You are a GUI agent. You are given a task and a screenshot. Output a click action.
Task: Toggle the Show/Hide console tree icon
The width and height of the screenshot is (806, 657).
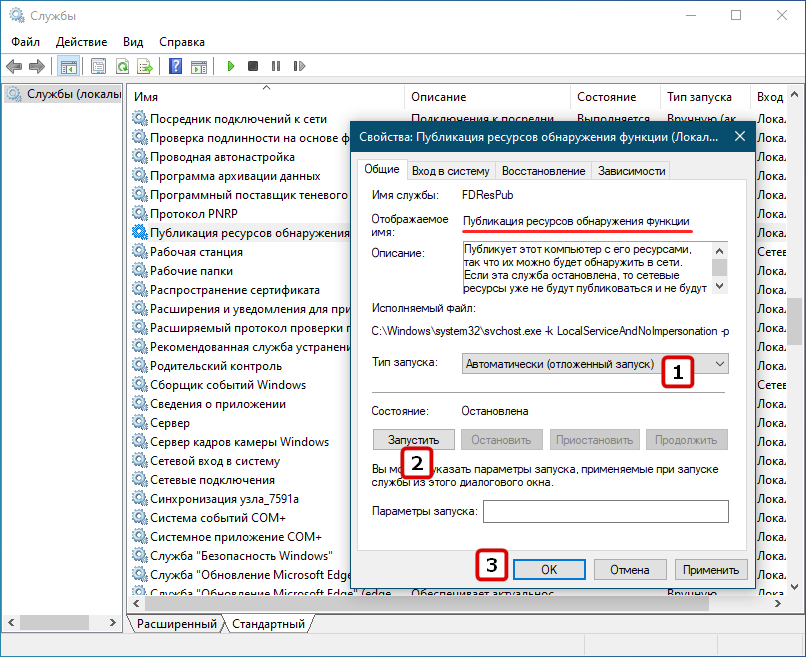68,66
